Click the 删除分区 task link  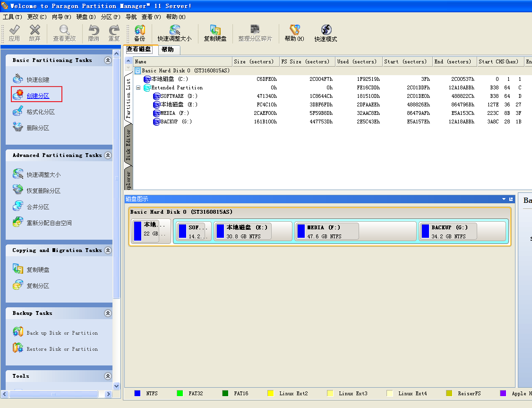click(38, 128)
